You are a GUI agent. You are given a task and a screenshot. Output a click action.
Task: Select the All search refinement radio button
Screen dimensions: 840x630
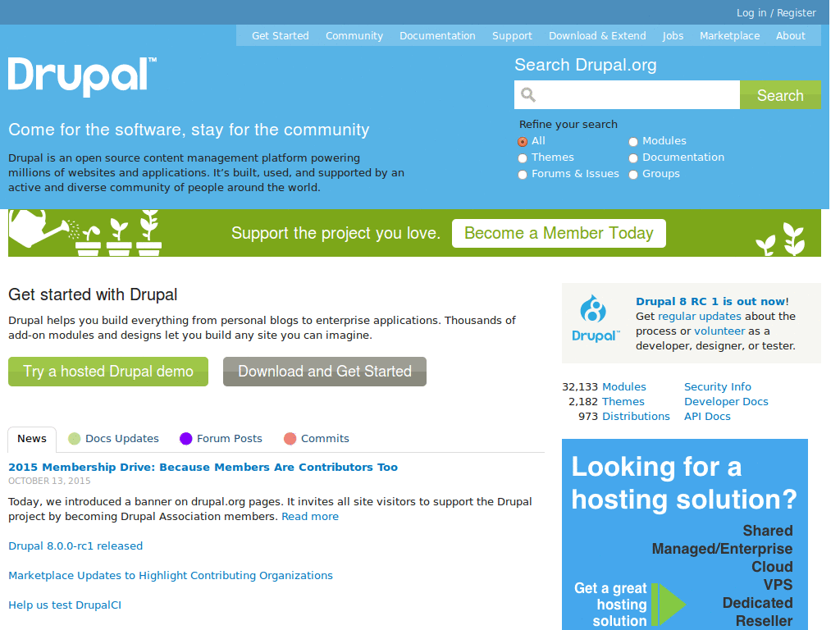coord(523,141)
